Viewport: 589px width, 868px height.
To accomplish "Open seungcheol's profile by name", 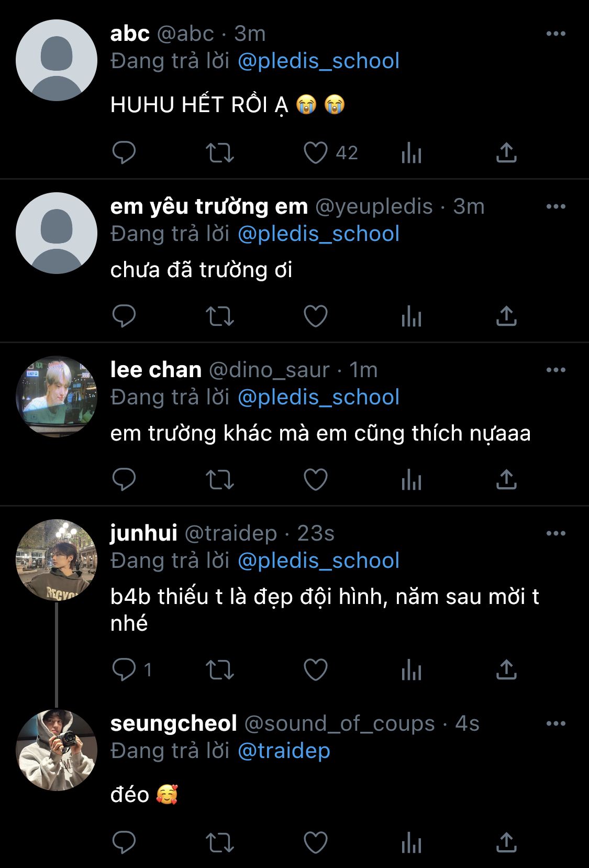I will click(173, 723).
